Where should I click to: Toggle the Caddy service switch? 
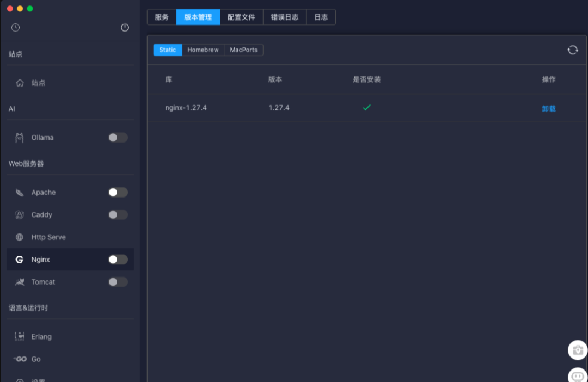click(x=118, y=215)
